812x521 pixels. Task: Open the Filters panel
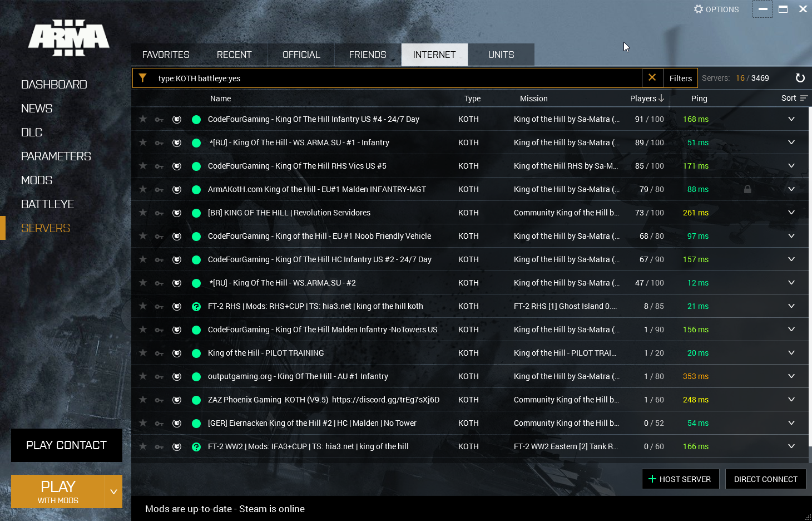tap(680, 78)
